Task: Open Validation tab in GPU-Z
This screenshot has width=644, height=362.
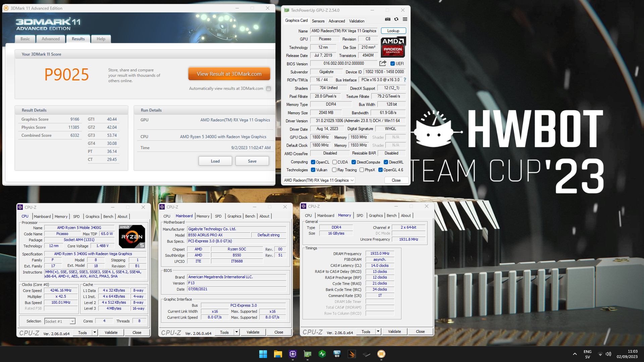Action: click(x=357, y=21)
